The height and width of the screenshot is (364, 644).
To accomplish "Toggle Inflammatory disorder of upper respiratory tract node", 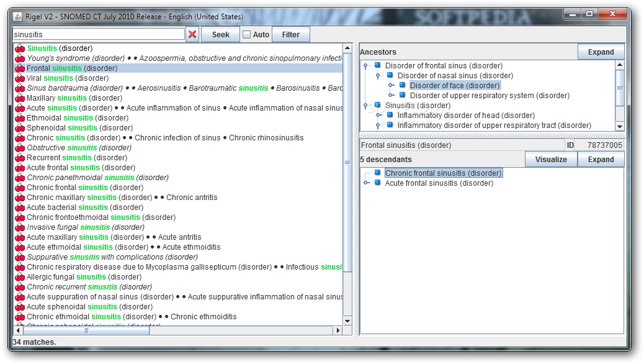I will 378,125.
